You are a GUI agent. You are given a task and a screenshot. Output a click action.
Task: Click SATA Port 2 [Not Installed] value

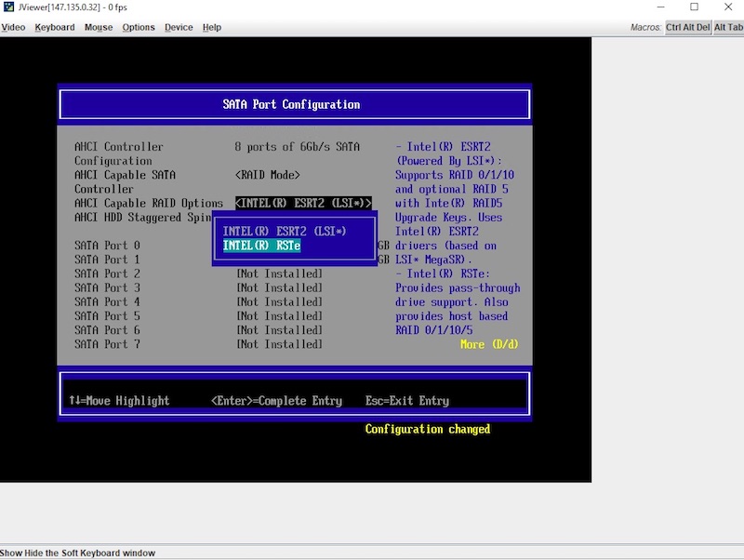tap(280, 273)
